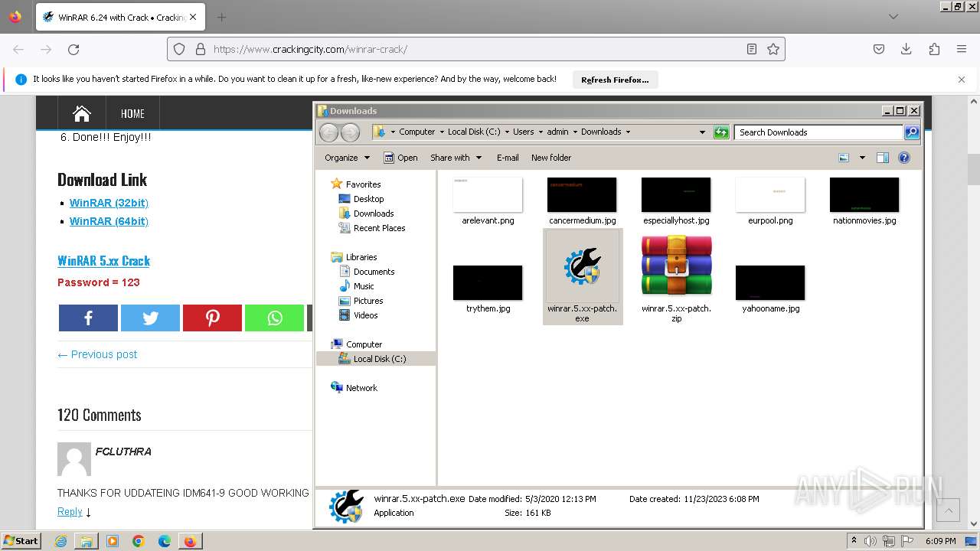Click Explorer's back navigation button
The height and width of the screenshot is (551, 980).
click(328, 132)
